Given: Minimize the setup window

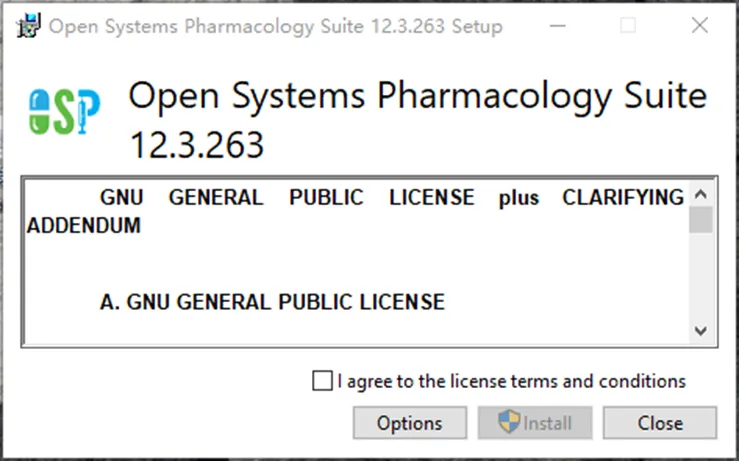Looking at the screenshot, I should pos(558,25).
